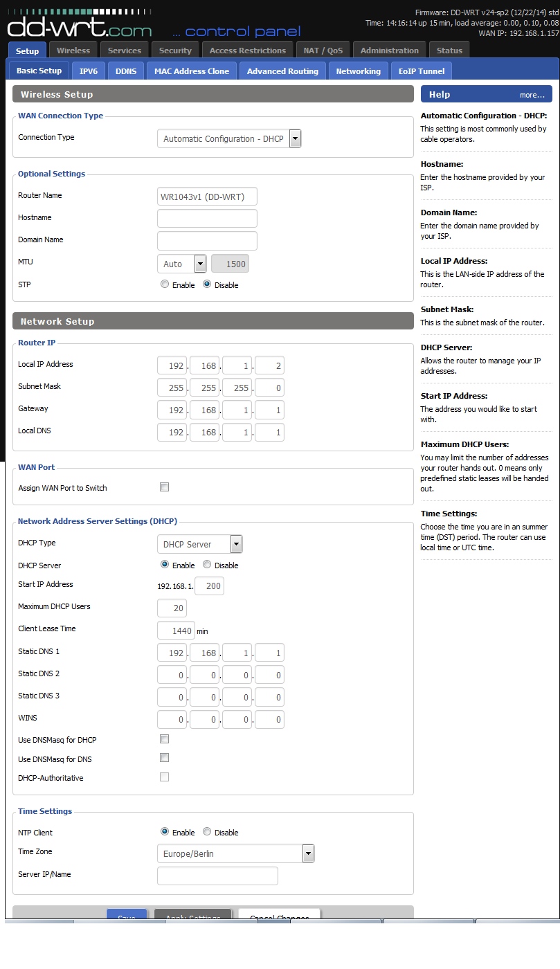560x969 pixels.
Task: Select NTP Client Disable radio button
Action: [207, 832]
